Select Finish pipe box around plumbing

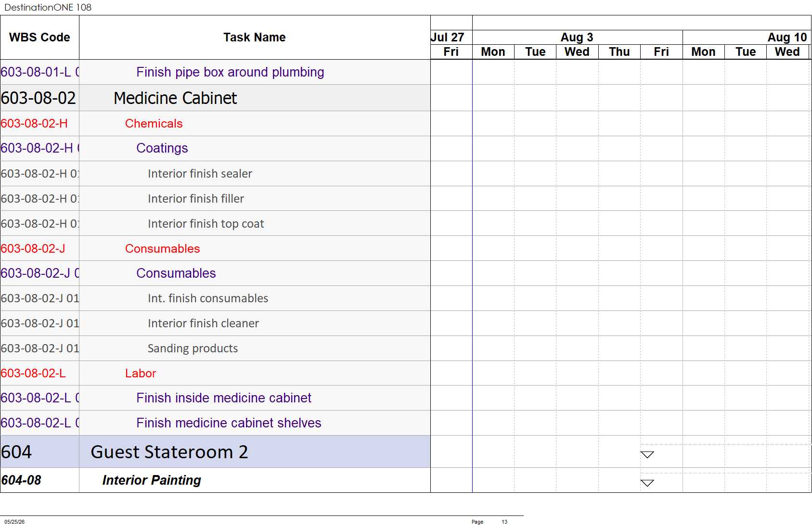coord(230,72)
